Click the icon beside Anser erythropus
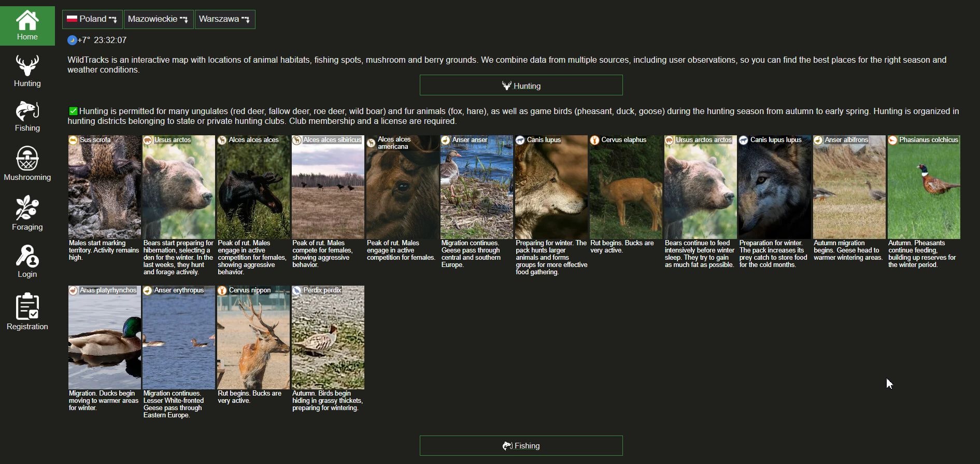The image size is (980, 464). [x=148, y=290]
